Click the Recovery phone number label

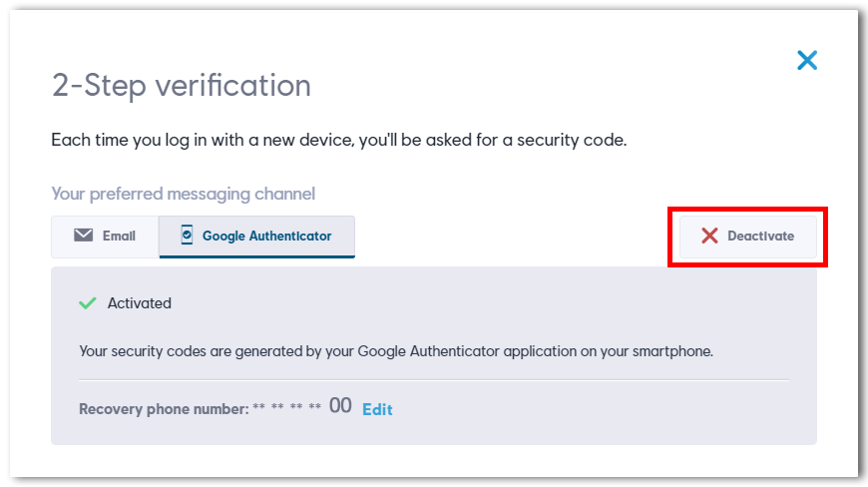[164, 409]
